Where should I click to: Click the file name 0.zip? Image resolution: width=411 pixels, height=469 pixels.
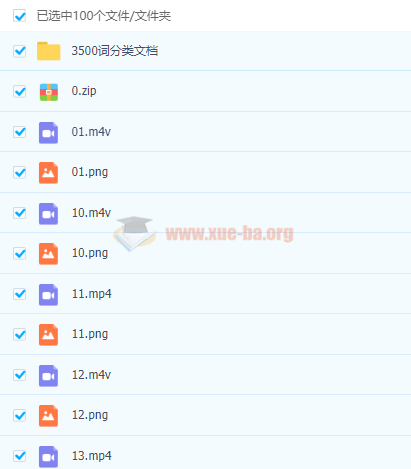click(84, 91)
